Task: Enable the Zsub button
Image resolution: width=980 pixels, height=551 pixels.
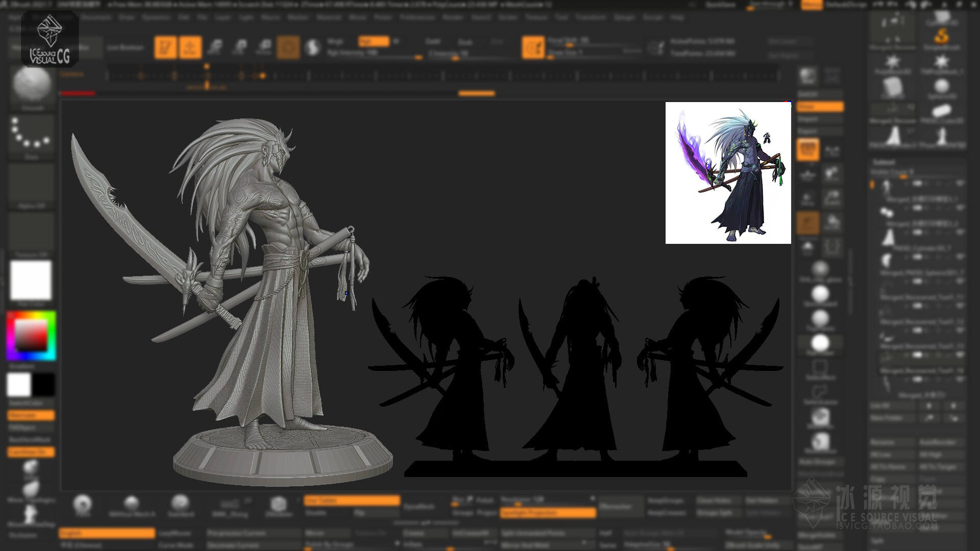Action: tap(465, 42)
